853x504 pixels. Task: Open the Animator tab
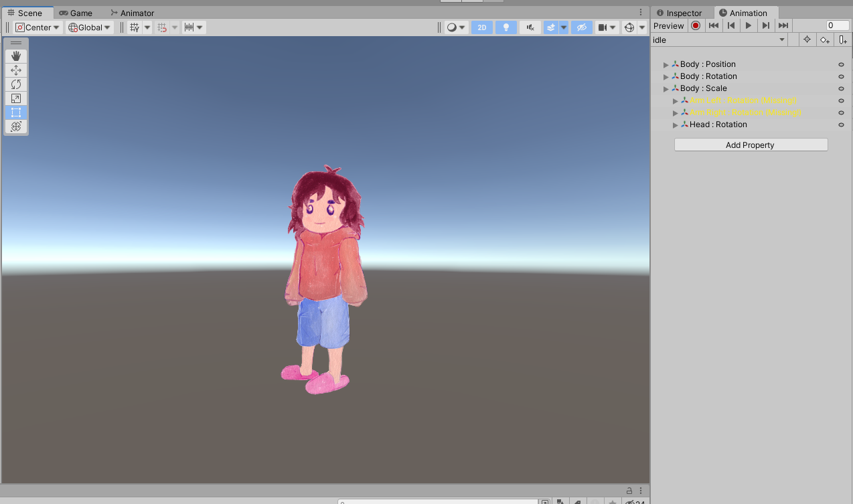tap(132, 12)
